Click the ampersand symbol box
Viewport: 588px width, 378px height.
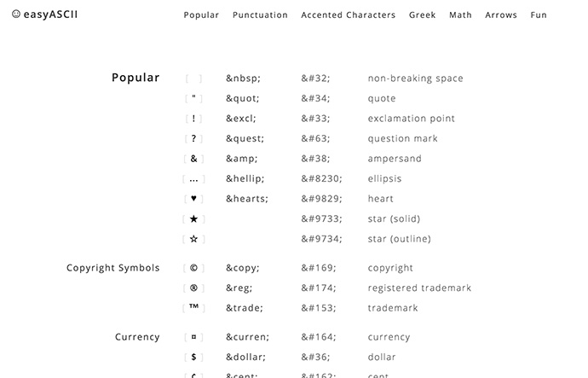[193, 159]
